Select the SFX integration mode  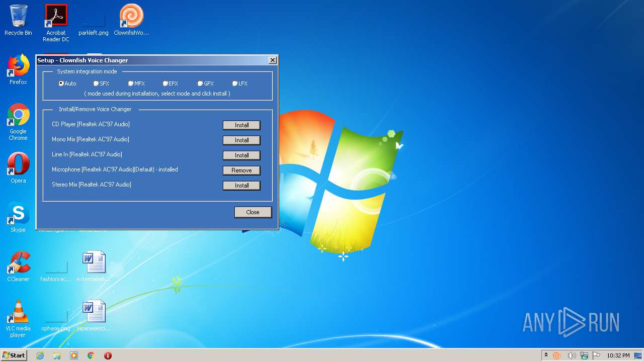coord(101,83)
